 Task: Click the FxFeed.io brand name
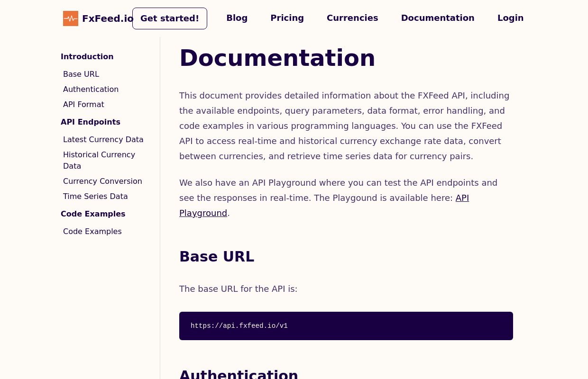pyautogui.click(x=108, y=18)
